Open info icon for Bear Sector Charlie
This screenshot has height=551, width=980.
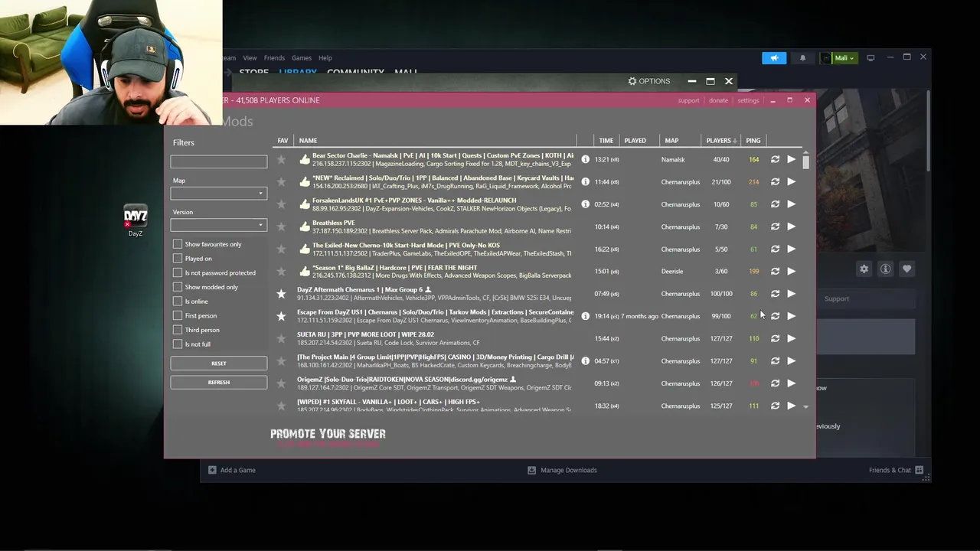click(x=586, y=159)
